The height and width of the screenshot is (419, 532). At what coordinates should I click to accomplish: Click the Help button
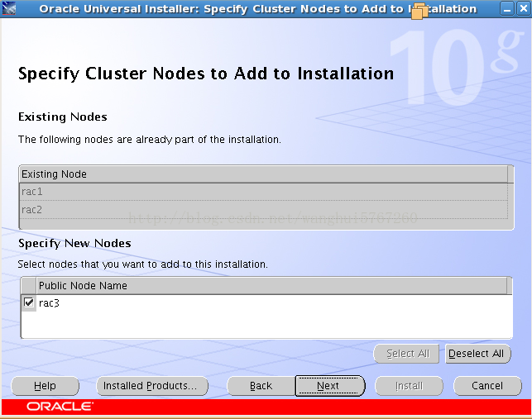click(45, 386)
